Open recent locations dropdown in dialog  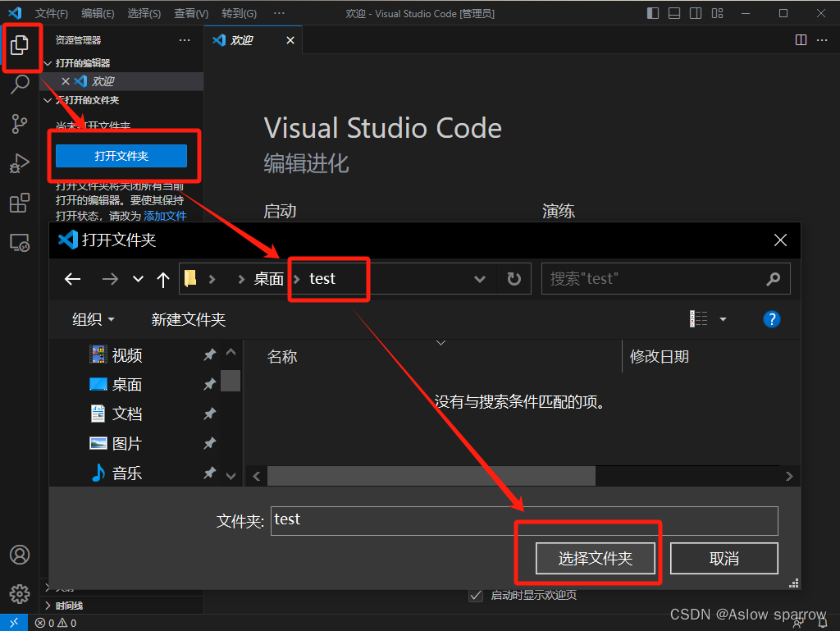click(x=138, y=278)
